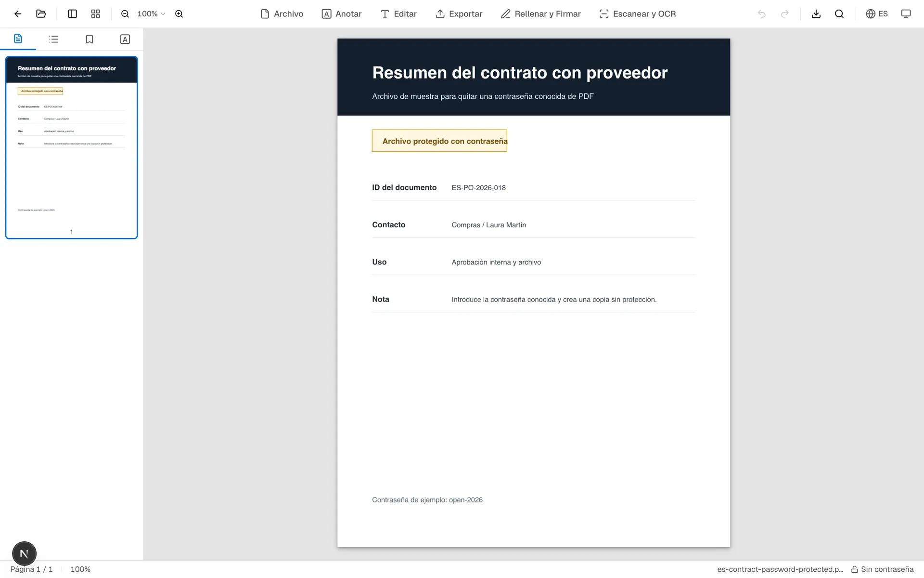The image size is (924, 578).
Task: Click the undo arrow icon
Action: click(761, 14)
